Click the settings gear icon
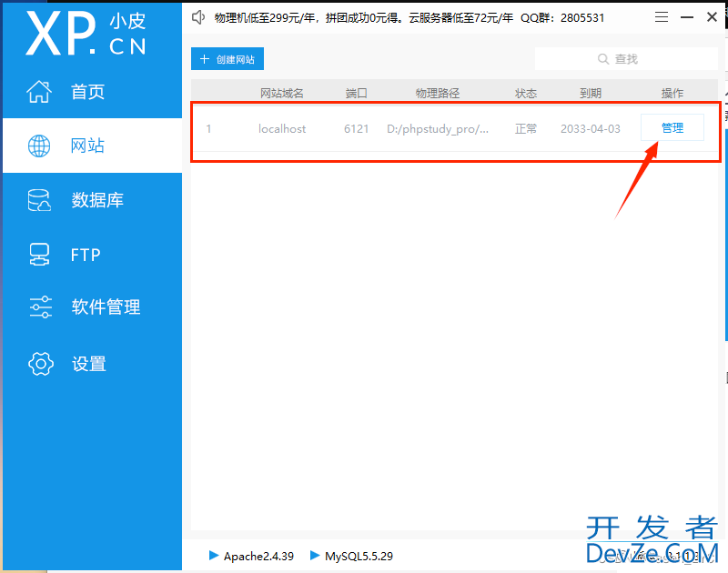This screenshot has height=573, width=728. (41, 364)
